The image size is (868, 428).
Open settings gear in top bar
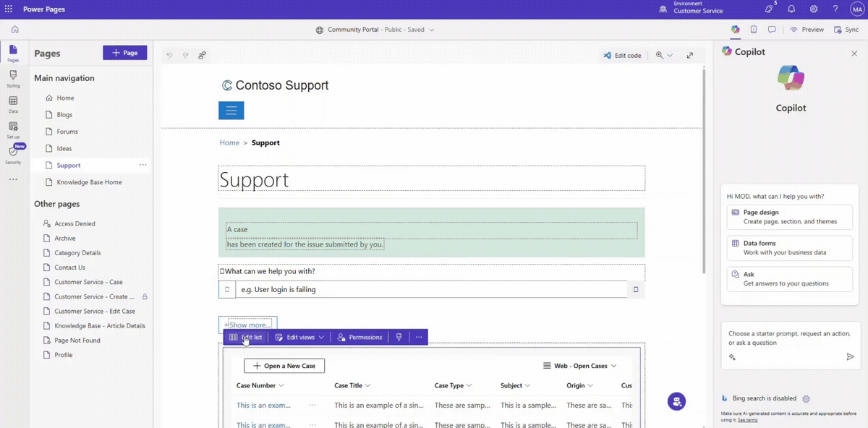click(x=814, y=9)
